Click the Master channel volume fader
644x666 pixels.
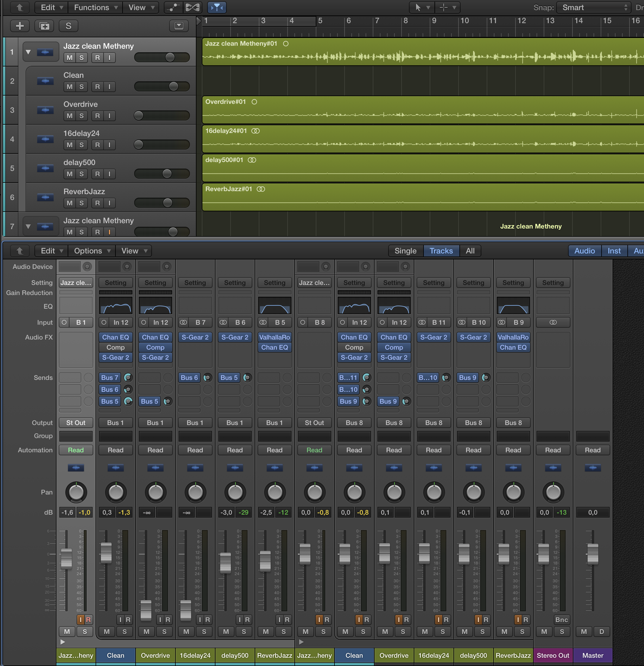click(593, 554)
